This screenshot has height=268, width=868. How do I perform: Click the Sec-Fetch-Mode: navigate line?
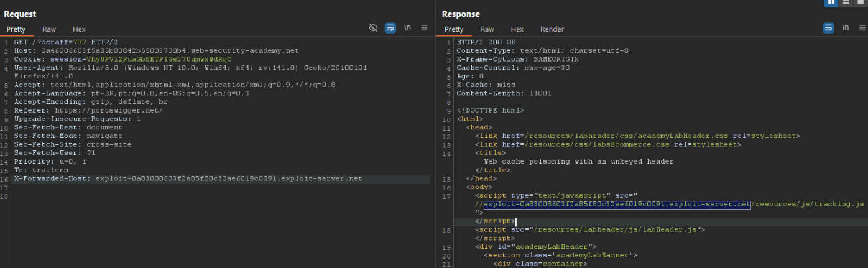(68, 136)
